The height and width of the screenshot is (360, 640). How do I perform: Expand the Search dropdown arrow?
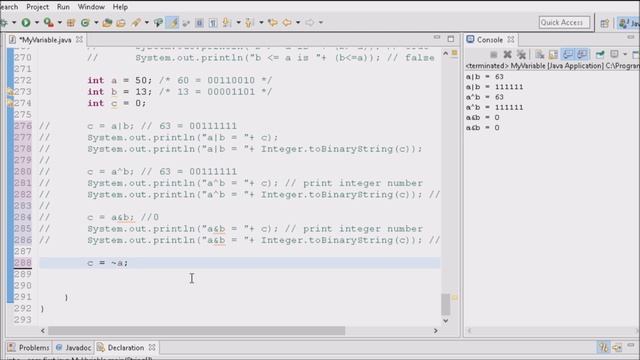pyautogui.click(x=147, y=23)
